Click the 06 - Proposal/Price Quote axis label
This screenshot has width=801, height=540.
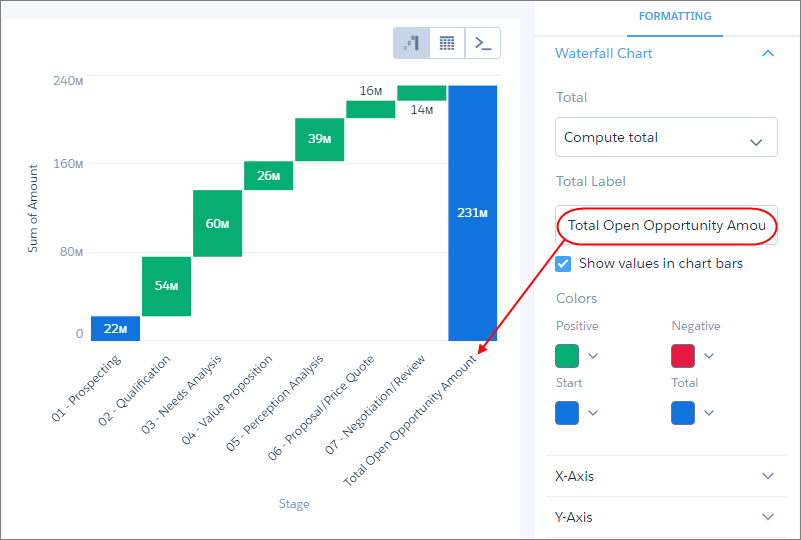322,408
